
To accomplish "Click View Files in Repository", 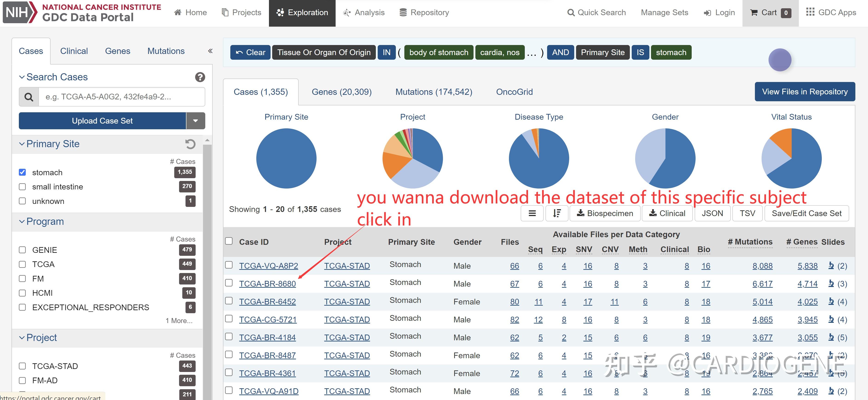I will 805,91.
